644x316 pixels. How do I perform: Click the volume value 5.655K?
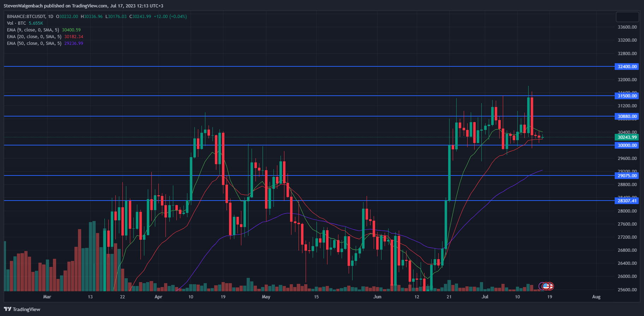(x=36, y=23)
